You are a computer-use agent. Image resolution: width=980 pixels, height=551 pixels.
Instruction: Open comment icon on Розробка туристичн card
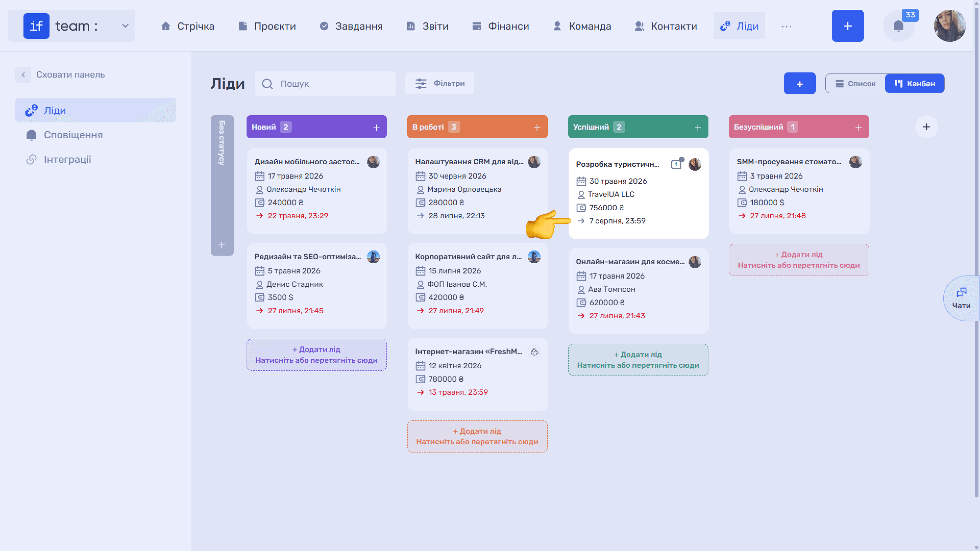tap(676, 164)
